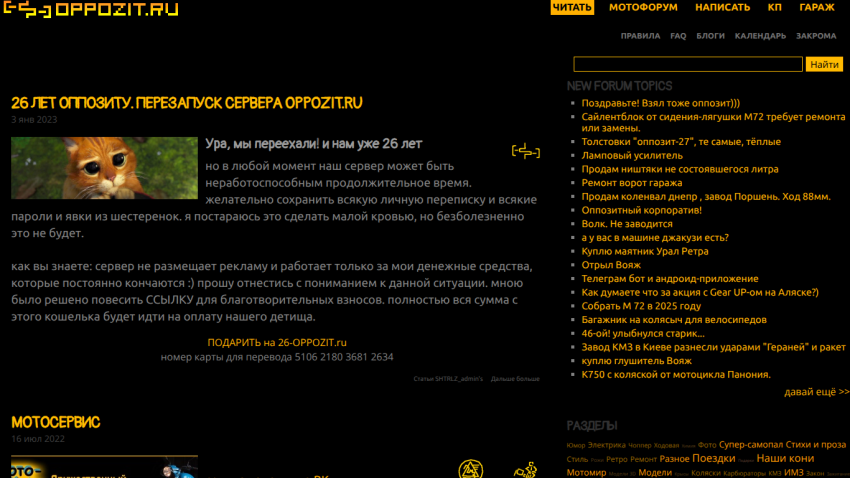The width and height of the screenshot is (850, 478).
Task: Select the Разное section tag
Action: [674, 458]
